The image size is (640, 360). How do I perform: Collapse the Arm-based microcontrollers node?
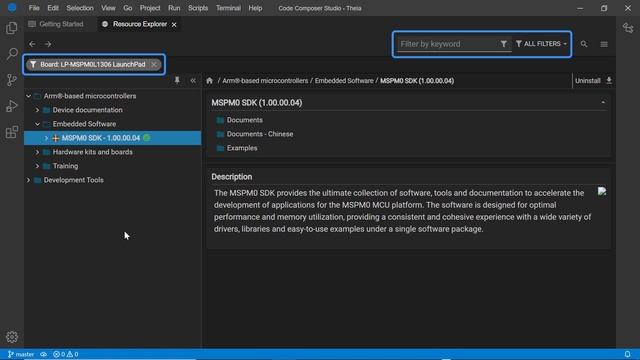point(29,96)
